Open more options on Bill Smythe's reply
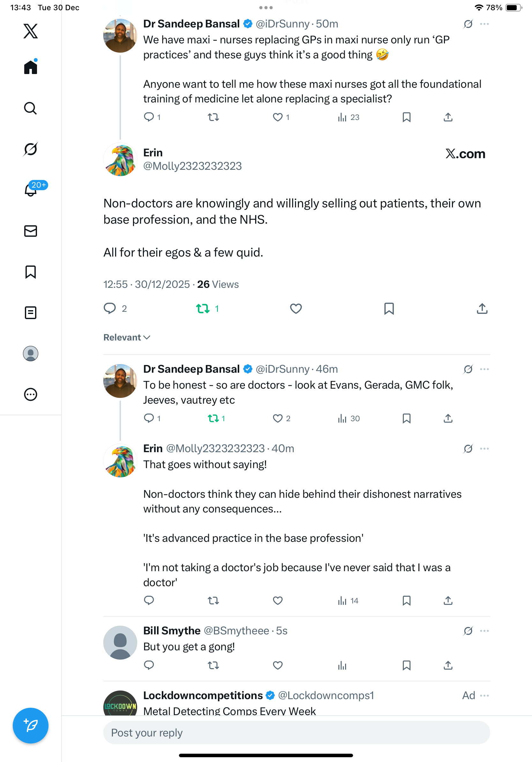The image size is (532, 762). click(x=484, y=631)
